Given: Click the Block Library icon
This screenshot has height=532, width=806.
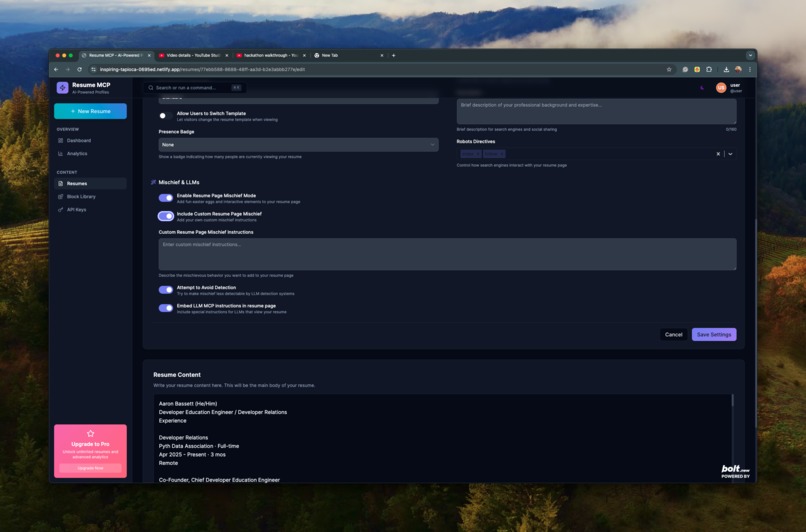Looking at the screenshot, I should point(61,196).
